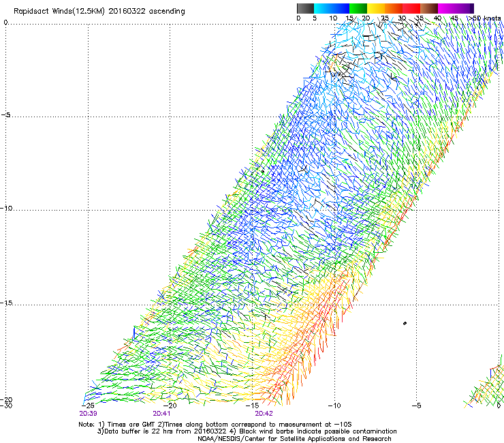Click the "25" label under the color bar
Image resolution: width=504 pixels, height=443 pixels.
pos(385,18)
